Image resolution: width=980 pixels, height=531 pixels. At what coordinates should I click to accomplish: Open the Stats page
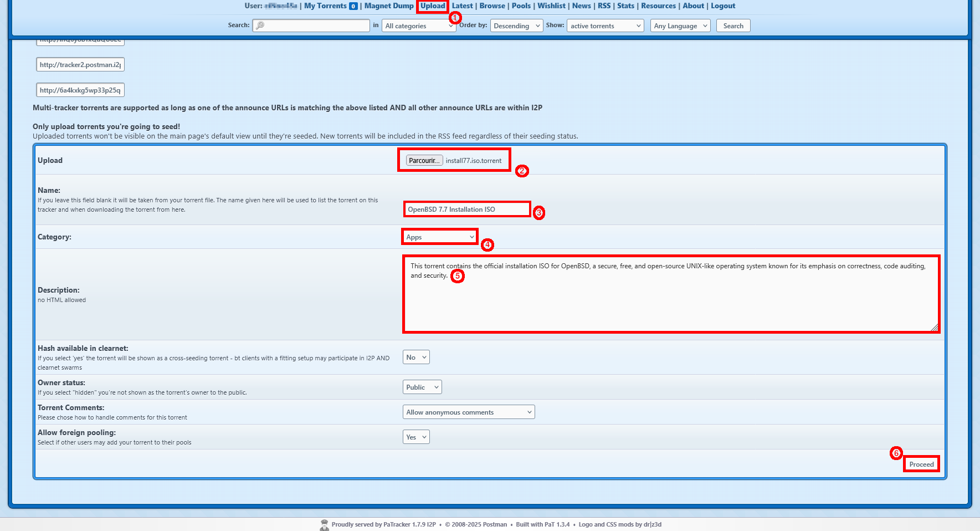point(625,6)
